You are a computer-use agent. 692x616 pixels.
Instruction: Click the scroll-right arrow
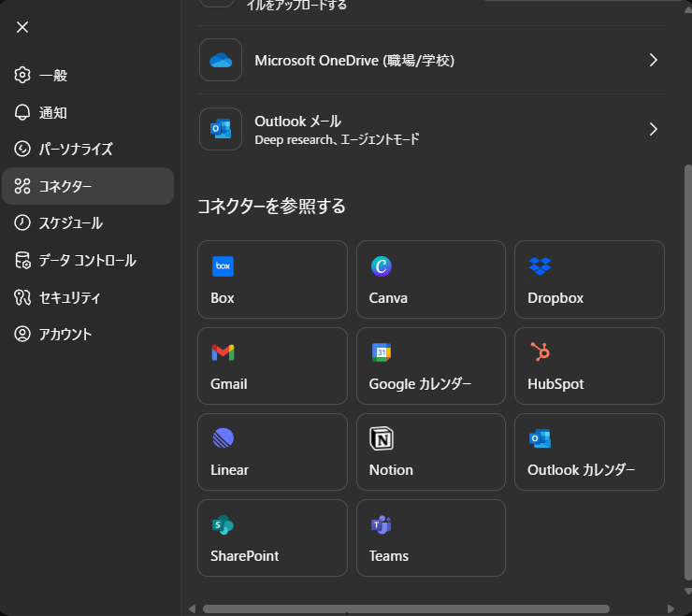pyautogui.click(x=670, y=609)
